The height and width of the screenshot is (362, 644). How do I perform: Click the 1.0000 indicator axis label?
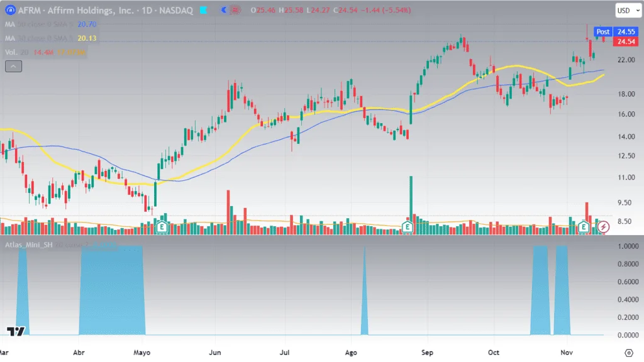point(628,246)
